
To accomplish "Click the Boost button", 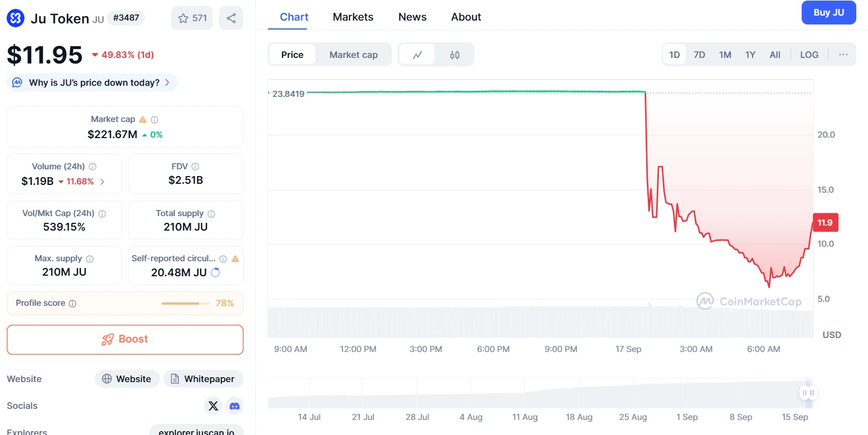I will pyautogui.click(x=125, y=340).
